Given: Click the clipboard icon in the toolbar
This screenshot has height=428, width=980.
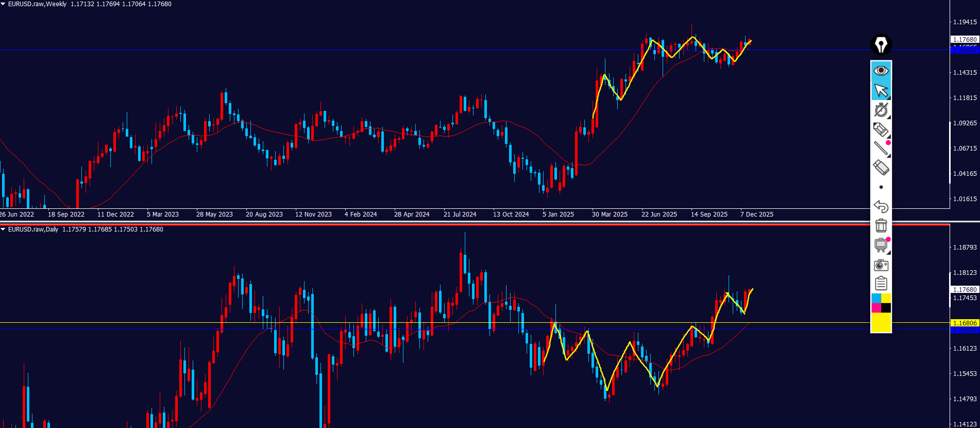Looking at the screenshot, I should [881, 284].
